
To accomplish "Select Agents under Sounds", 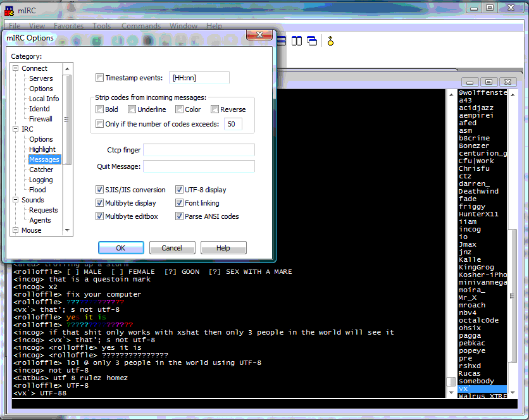I will [x=40, y=220].
